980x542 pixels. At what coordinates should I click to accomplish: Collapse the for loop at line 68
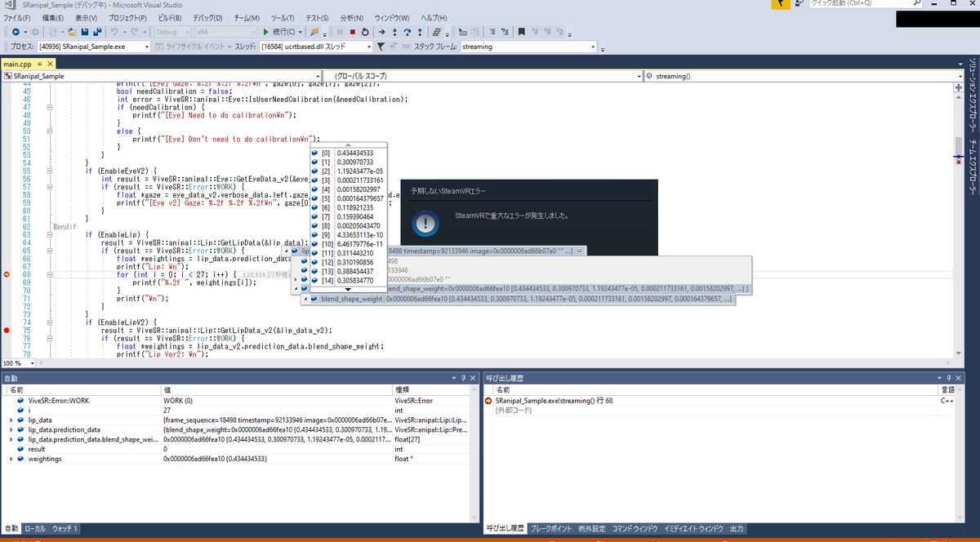(50, 274)
